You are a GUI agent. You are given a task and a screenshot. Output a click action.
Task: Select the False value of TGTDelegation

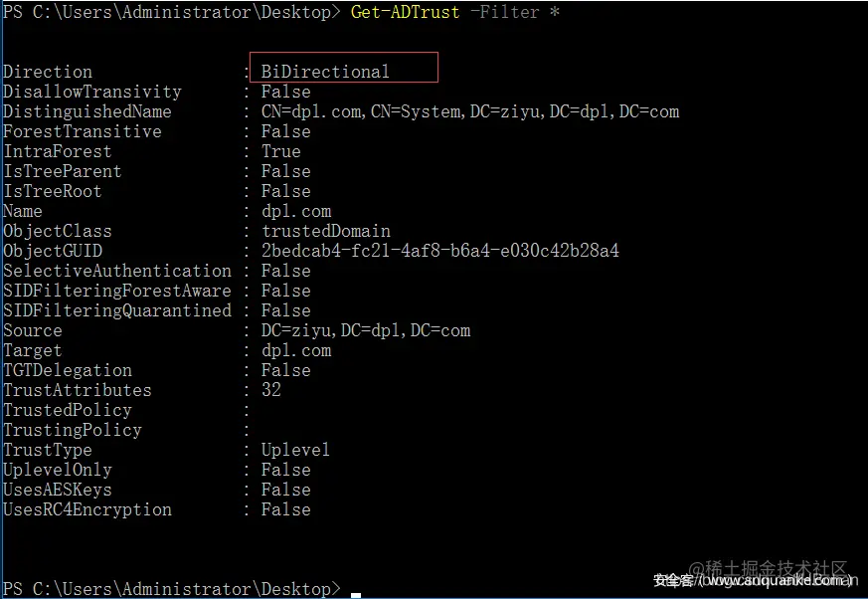[285, 371]
